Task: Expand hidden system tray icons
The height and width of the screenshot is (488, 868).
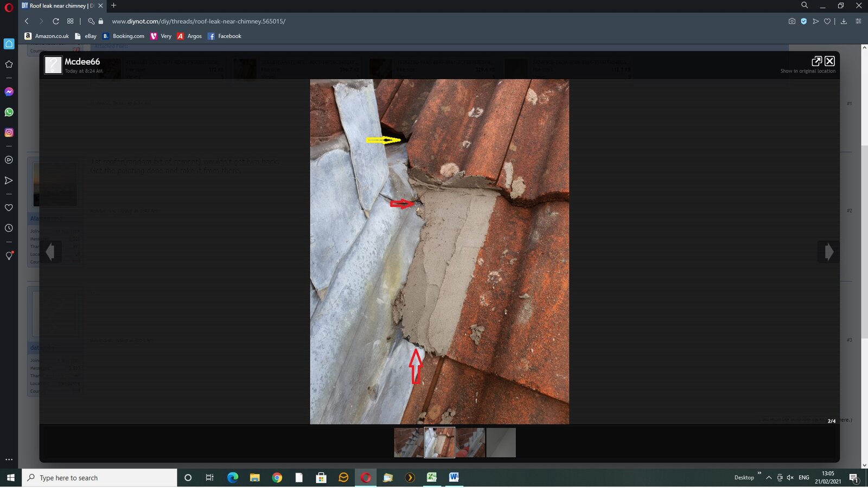Action: click(x=769, y=478)
